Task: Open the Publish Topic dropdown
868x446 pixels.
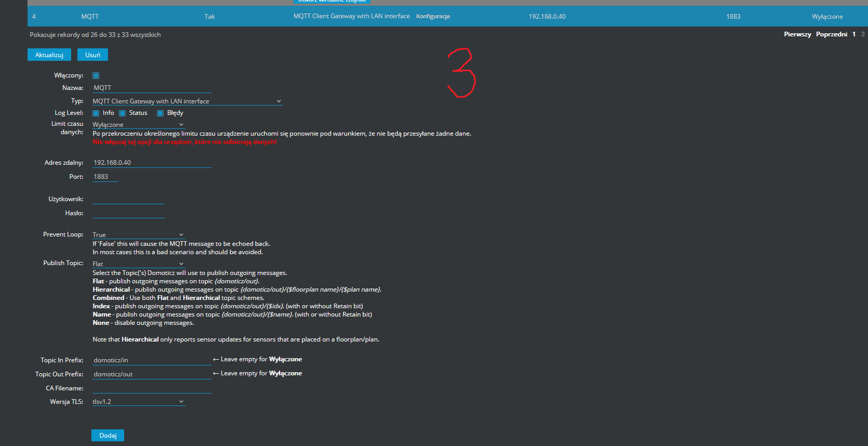Action: (x=138, y=264)
